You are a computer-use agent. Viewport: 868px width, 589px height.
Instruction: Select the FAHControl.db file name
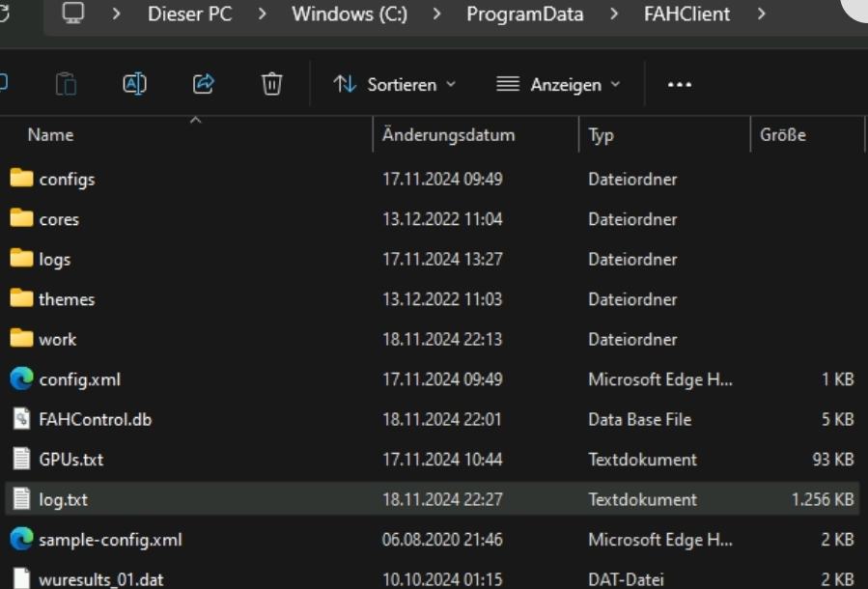point(96,419)
